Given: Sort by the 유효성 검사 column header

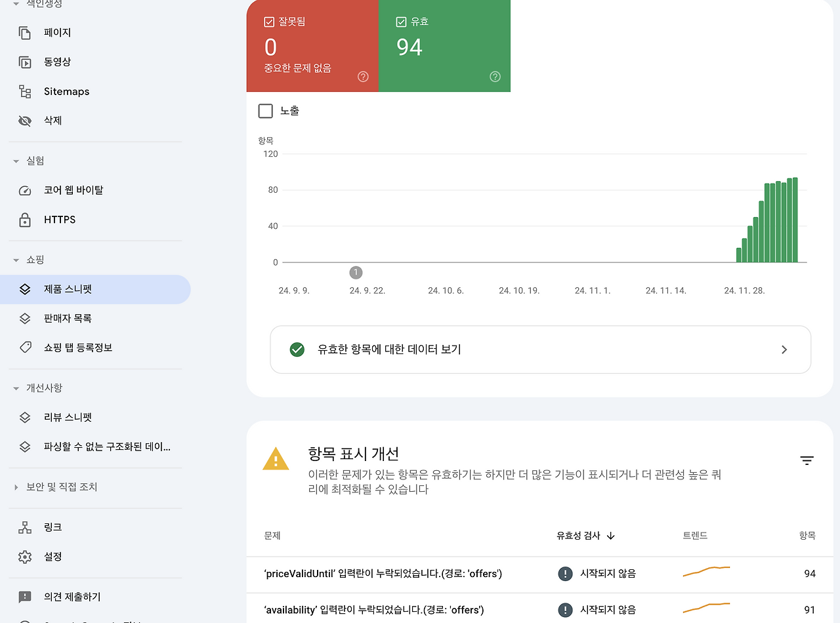Looking at the screenshot, I should coord(585,536).
